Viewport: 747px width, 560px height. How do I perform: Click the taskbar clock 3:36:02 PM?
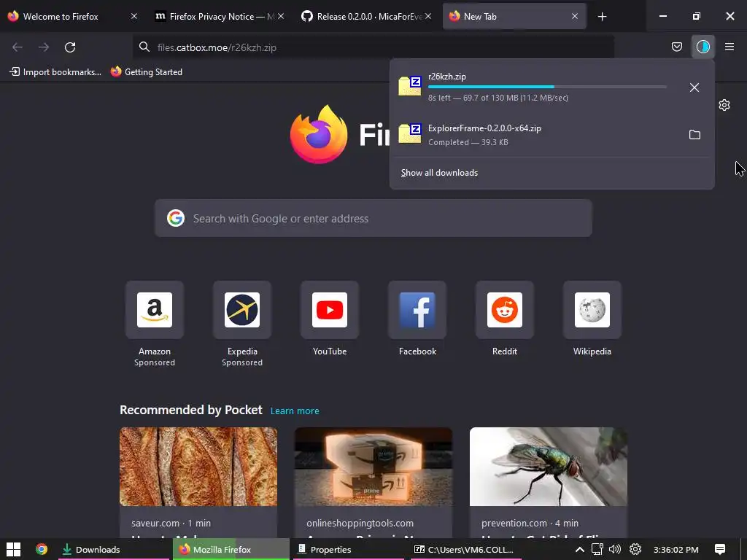[676, 550]
